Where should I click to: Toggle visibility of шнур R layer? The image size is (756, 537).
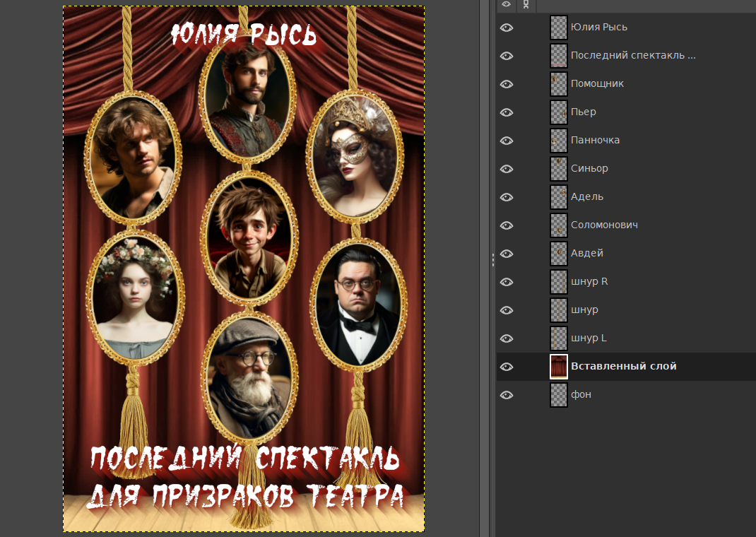[x=507, y=282]
